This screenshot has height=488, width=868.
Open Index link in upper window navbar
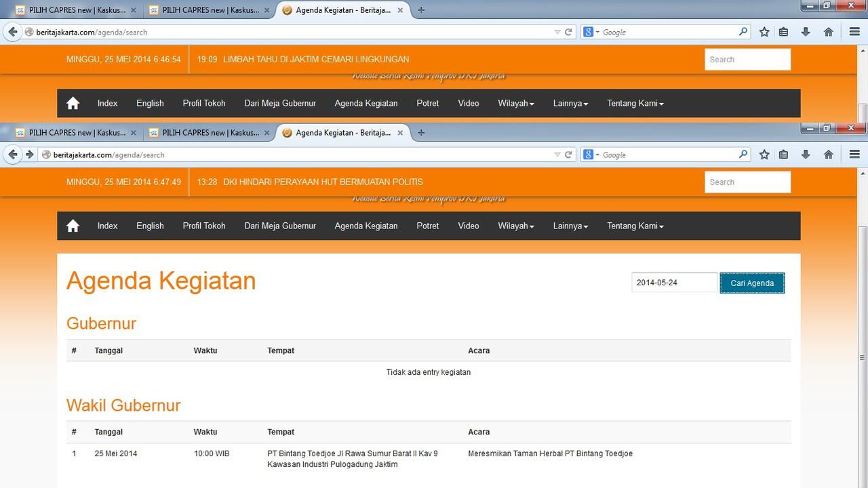click(x=107, y=103)
